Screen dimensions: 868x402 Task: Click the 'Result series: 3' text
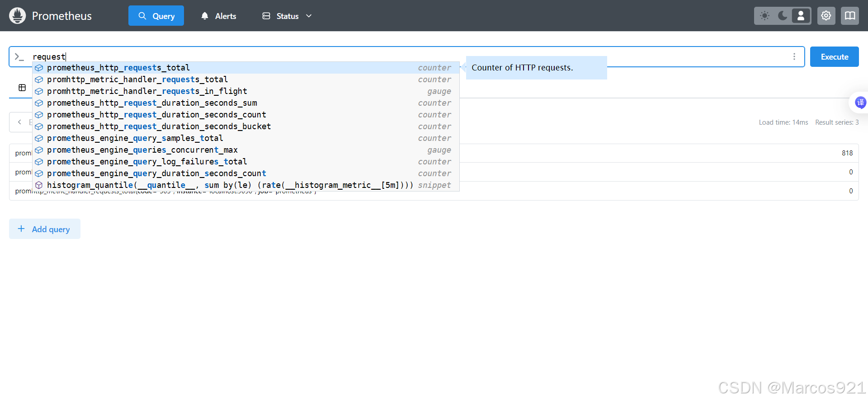click(837, 122)
